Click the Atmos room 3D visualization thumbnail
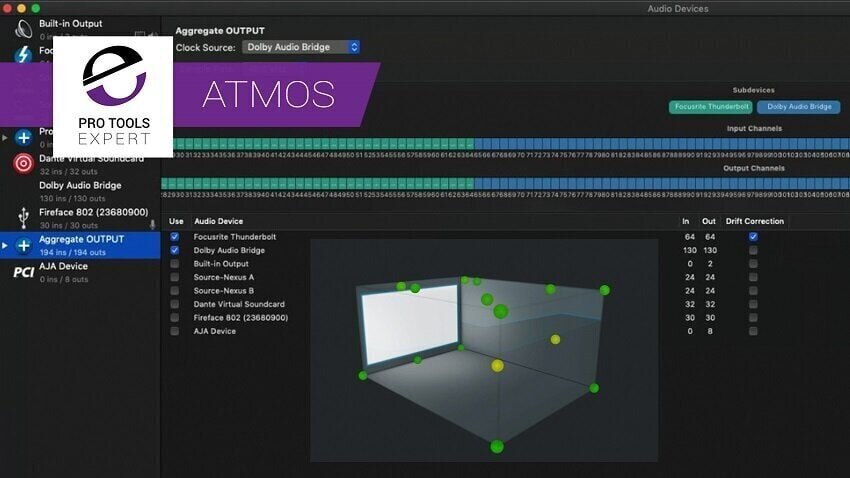 point(484,350)
